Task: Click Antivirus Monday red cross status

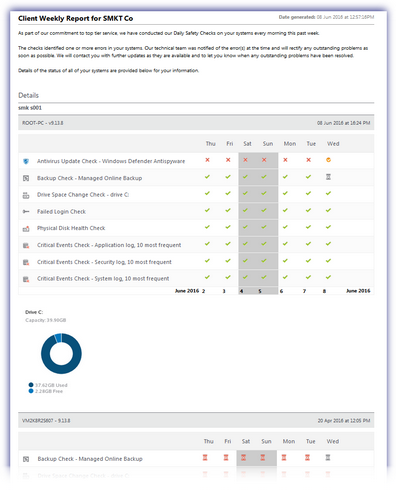Action: coord(285,160)
